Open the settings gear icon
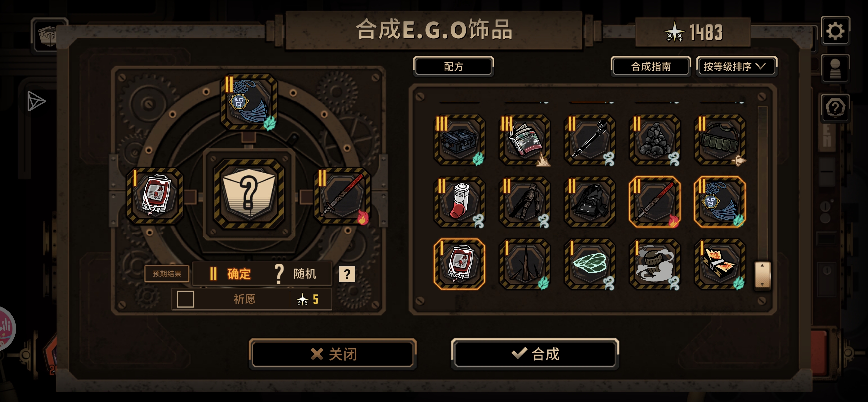 point(835,31)
